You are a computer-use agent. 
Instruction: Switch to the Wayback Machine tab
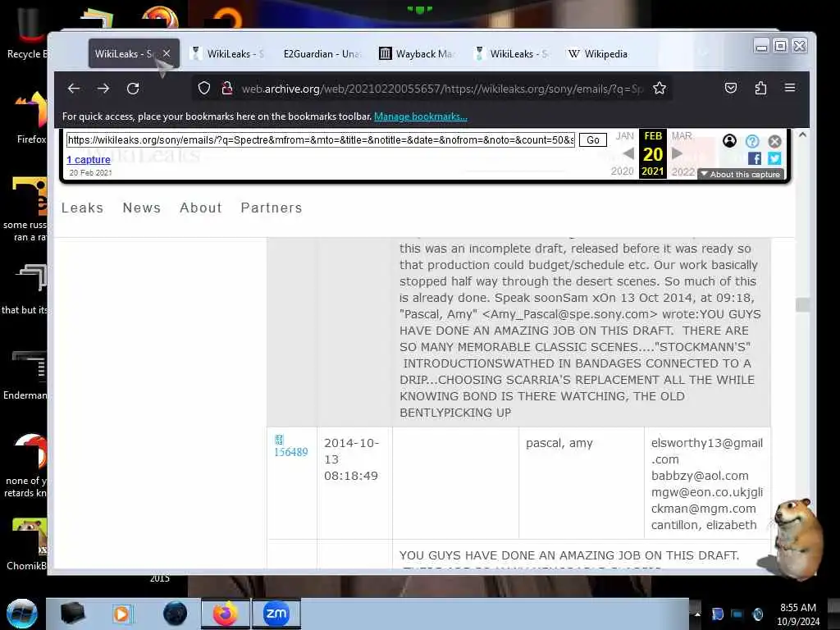(x=417, y=53)
